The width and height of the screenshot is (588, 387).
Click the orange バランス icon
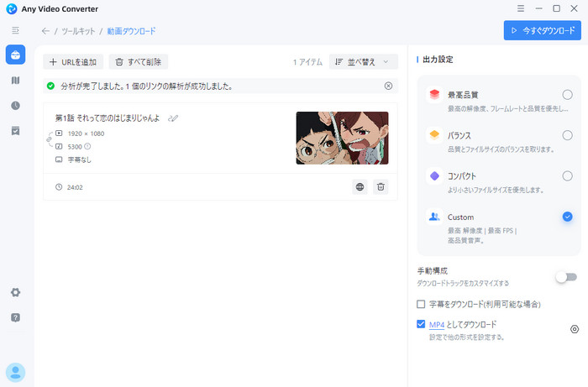(434, 135)
